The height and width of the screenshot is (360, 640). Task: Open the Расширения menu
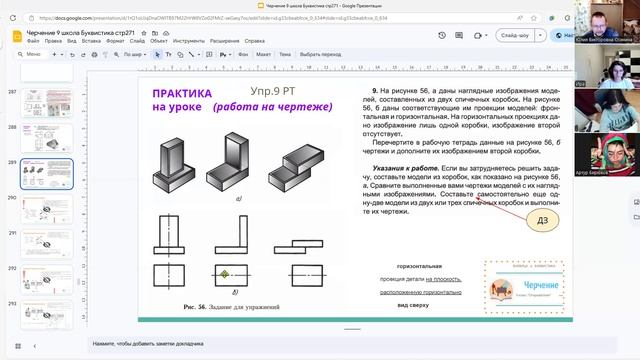click(x=224, y=41)
